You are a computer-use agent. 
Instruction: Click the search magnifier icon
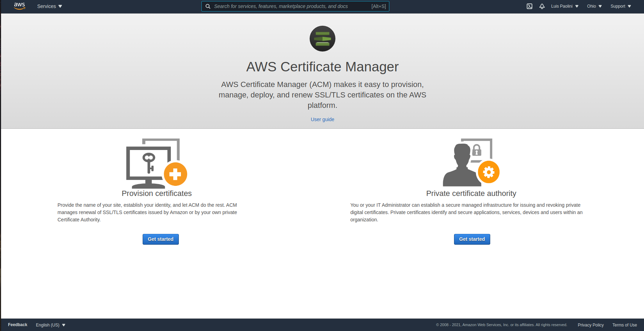coord(208,6)
